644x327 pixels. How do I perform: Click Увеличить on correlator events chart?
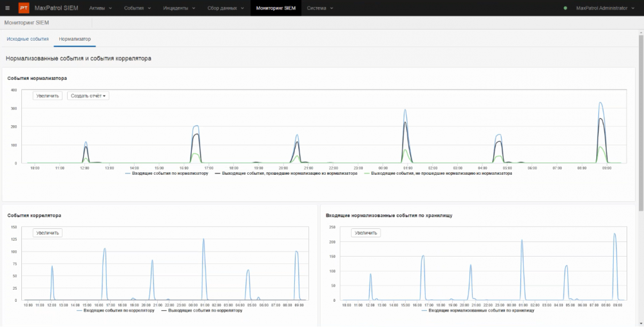point(48,233)
